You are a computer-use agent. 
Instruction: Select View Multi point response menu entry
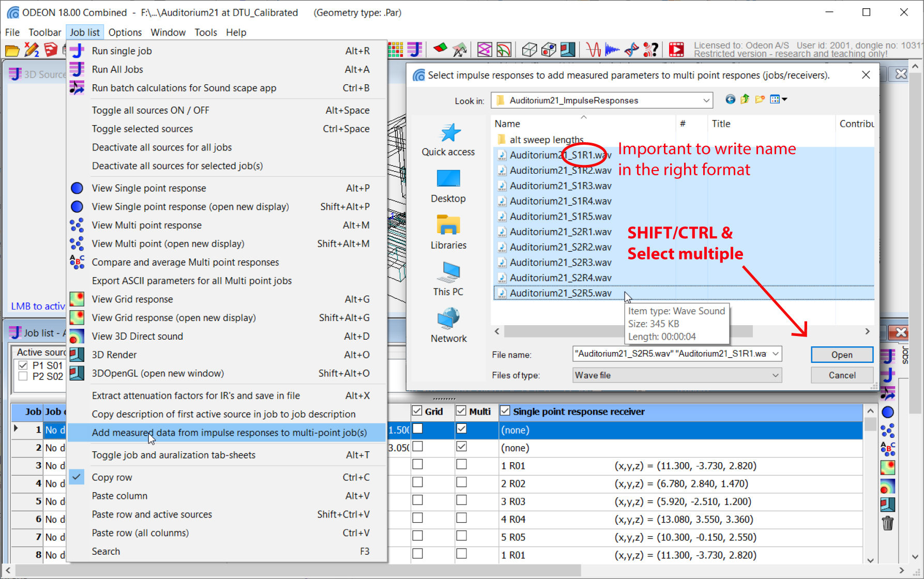(228, 225)
